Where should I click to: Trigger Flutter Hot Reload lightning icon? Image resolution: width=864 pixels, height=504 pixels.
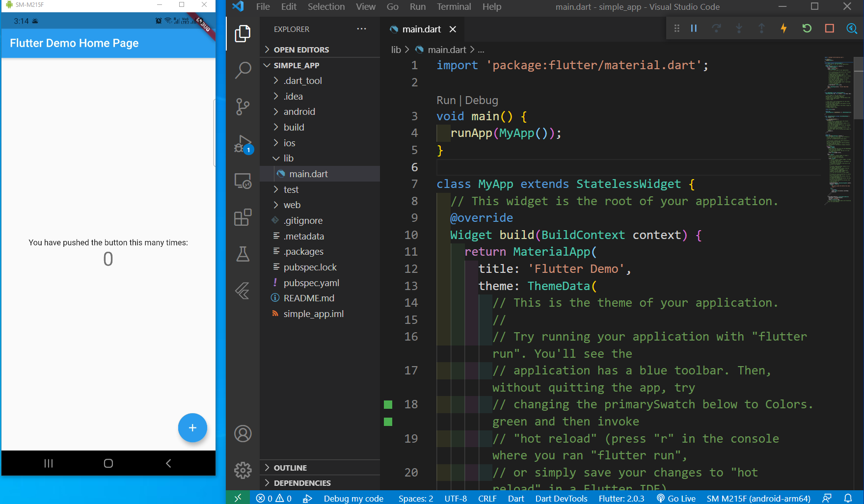coord(784,28)
